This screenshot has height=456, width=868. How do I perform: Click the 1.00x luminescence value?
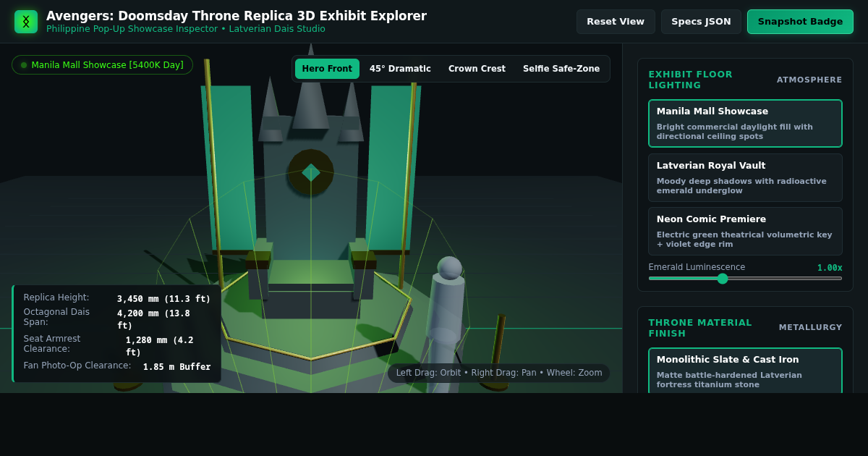[830, 268]
